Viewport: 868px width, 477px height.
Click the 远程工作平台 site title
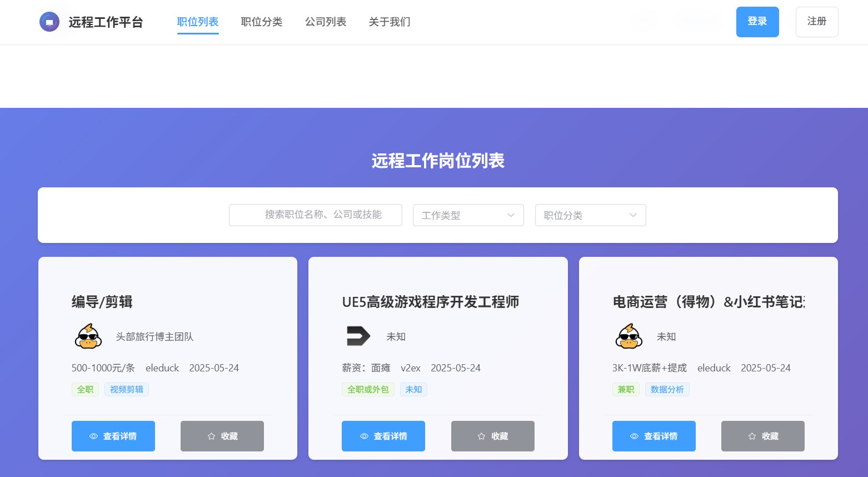106,22
